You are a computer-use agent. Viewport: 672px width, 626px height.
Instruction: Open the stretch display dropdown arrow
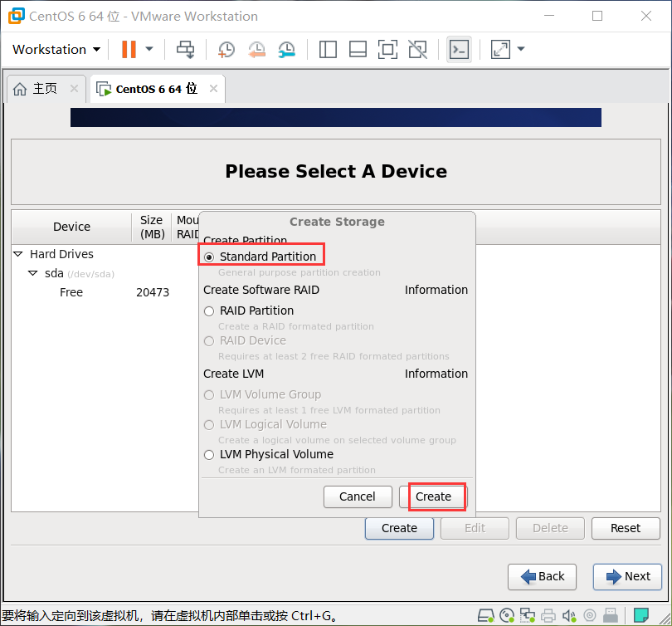pyautogui.click(x=521, y=49)
